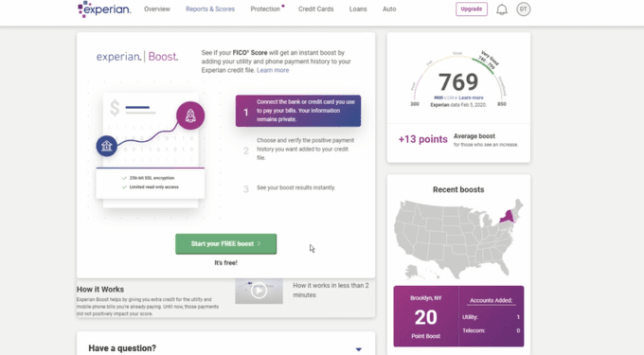The image size is (644, 355).
Task: Open the Loans navigation item
Action: click(x=358, y=9)
